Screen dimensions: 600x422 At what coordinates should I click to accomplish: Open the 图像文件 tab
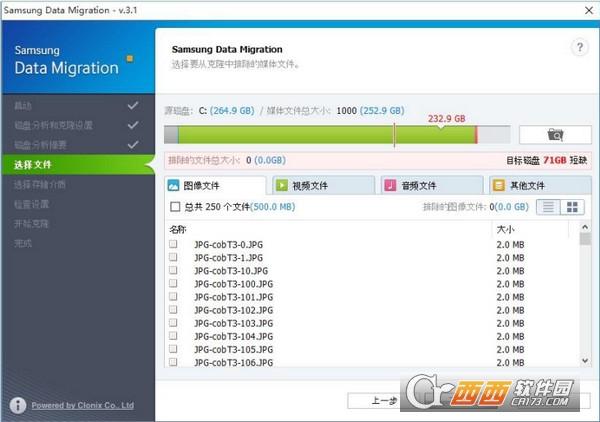tap(215, 186)
